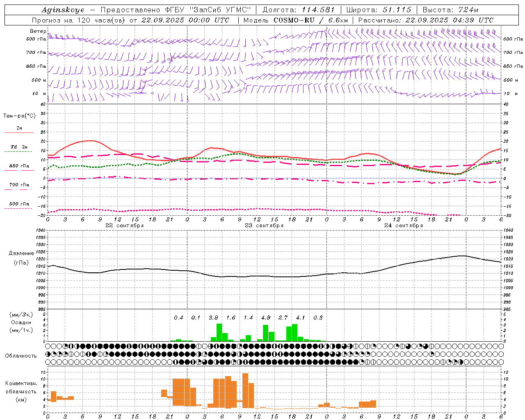
Task: Click the Td 2м dew point legend entry
Action: (x=19, y=147)
